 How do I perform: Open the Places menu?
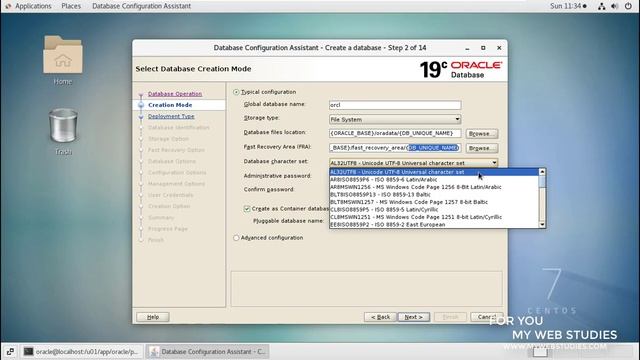pyautogui.click(x=71, y=6)
